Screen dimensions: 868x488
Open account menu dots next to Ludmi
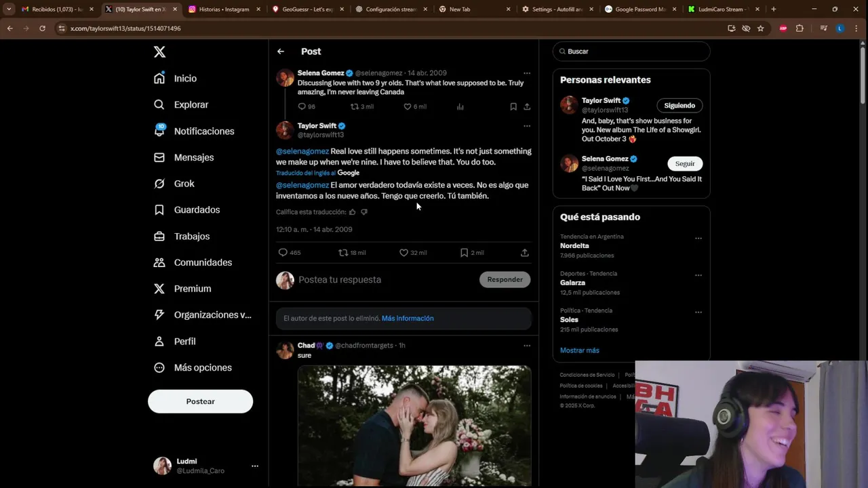255,466
